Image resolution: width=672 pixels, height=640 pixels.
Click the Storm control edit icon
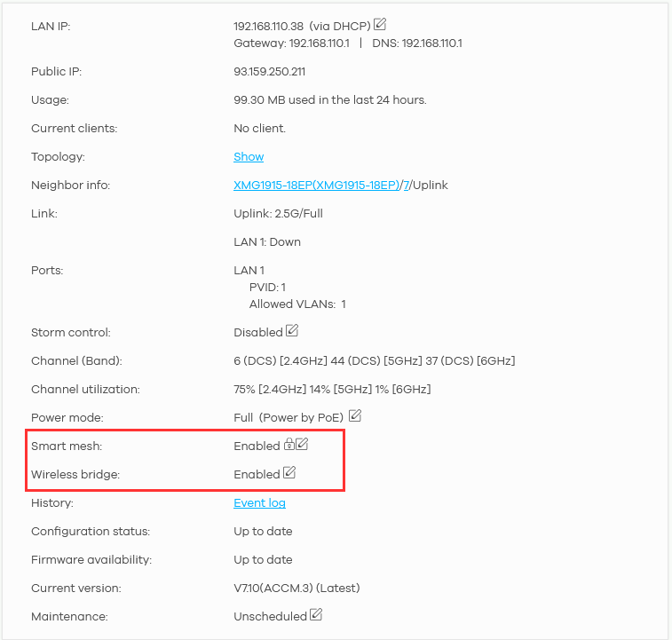click(x=292, y=331)
